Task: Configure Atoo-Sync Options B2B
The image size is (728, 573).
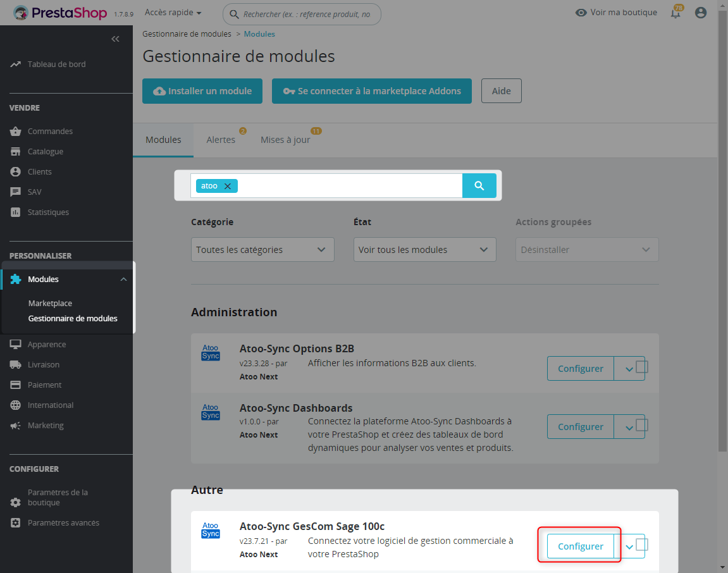Action: [x=581, y=369]
